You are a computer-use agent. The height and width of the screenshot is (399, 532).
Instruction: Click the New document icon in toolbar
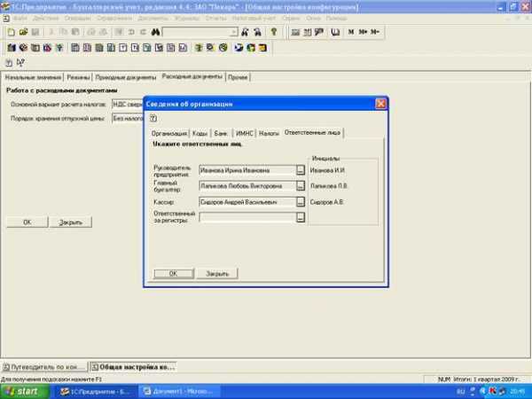click(x=12, y=32)
